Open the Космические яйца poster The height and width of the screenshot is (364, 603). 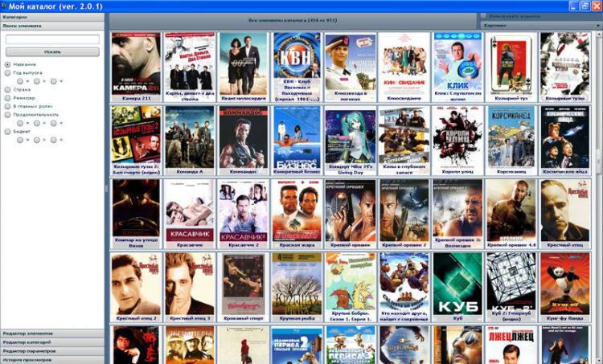[565, 137]
